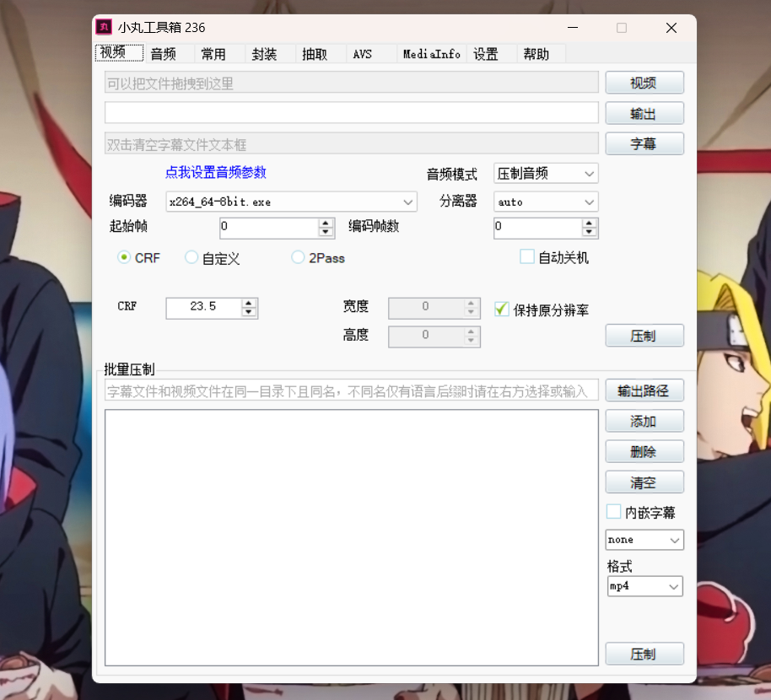Click the 小丸工具箱 app icon in title bar
This screenshot has width=771, height=700.
pos(104,27)
